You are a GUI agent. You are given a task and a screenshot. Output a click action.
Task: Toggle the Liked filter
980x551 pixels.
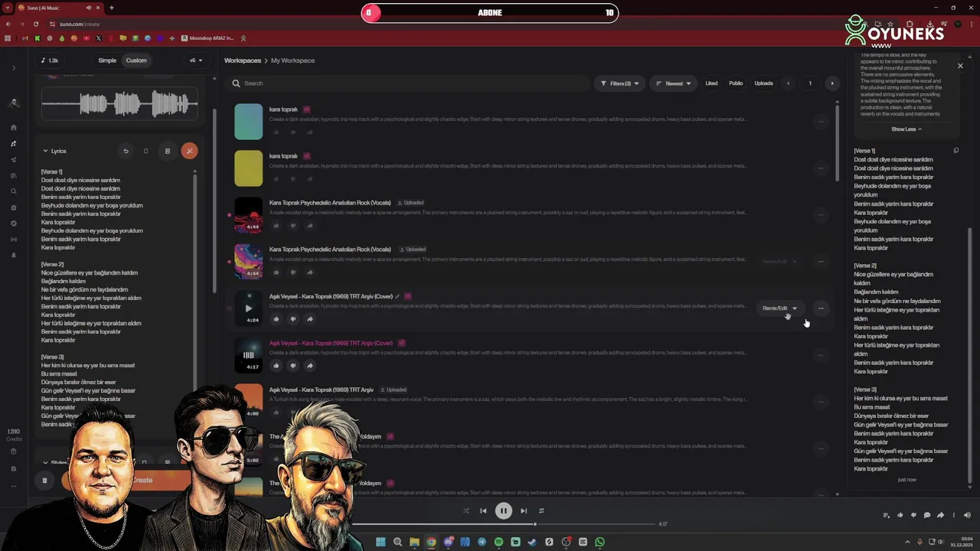pos(711,83)
